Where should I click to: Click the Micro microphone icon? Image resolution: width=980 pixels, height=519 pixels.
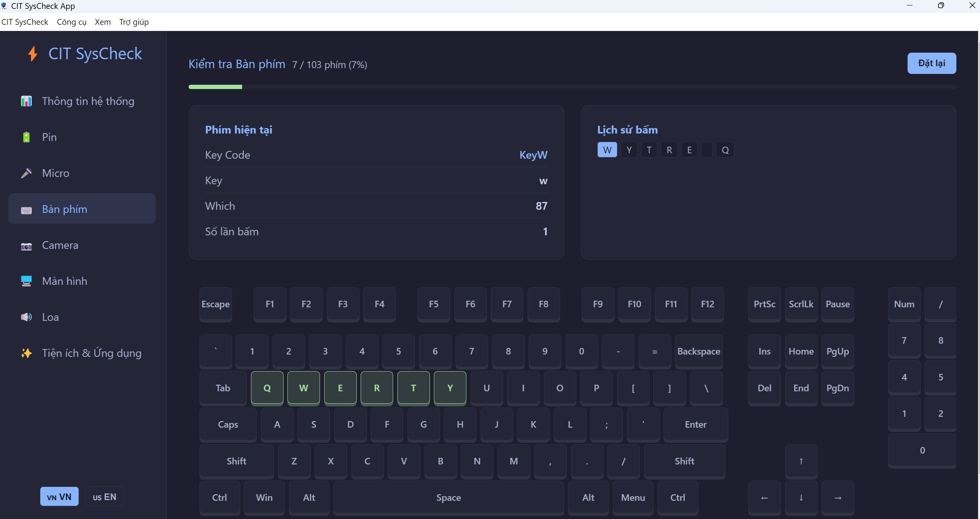point(26,173)
